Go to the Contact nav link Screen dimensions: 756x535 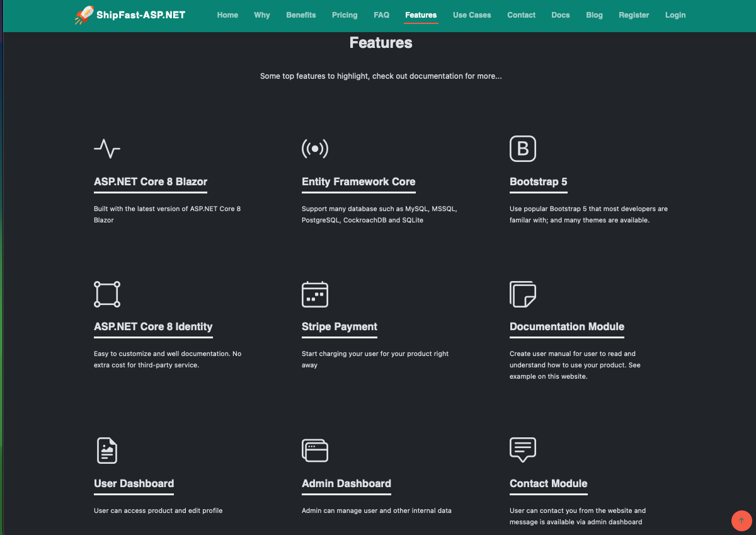pyautogui.click(x=522, y=15)
